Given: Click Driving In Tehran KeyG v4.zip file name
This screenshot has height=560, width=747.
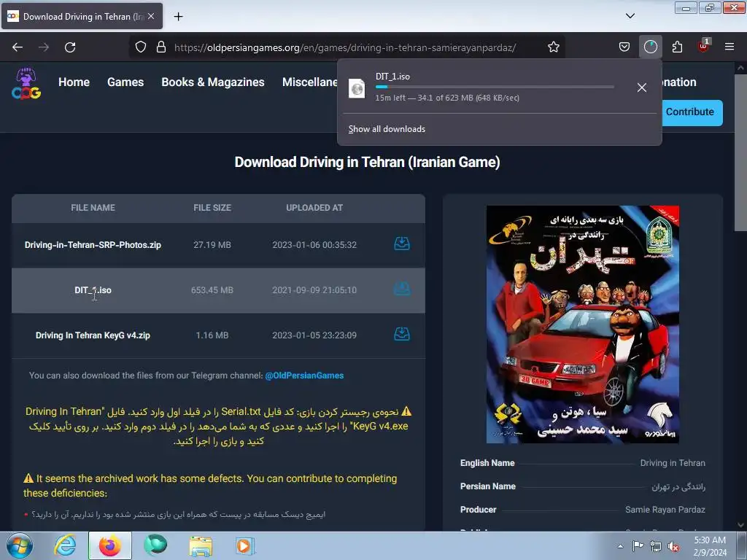Looking at the screenshot, I should [93, 335].
